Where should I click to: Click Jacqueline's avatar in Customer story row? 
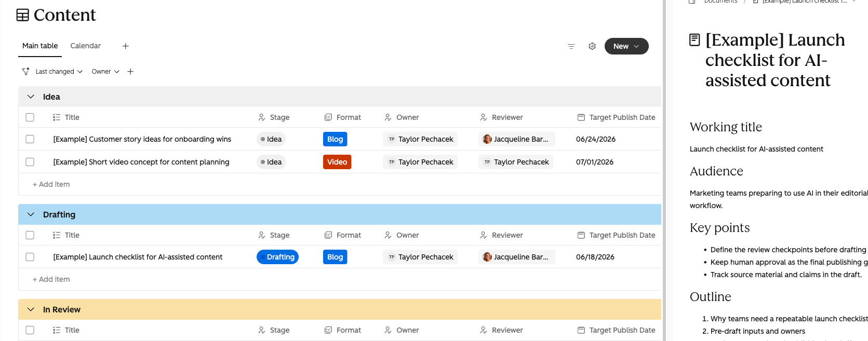487,139
